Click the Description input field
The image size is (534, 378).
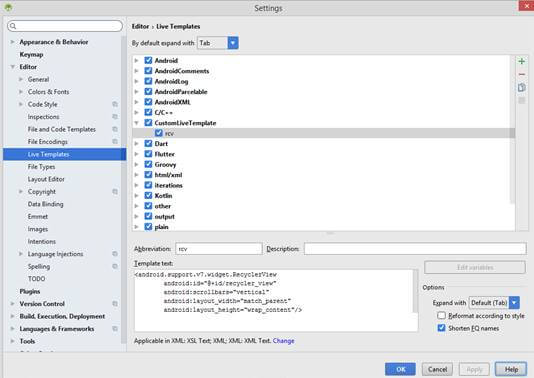(415, 249)
